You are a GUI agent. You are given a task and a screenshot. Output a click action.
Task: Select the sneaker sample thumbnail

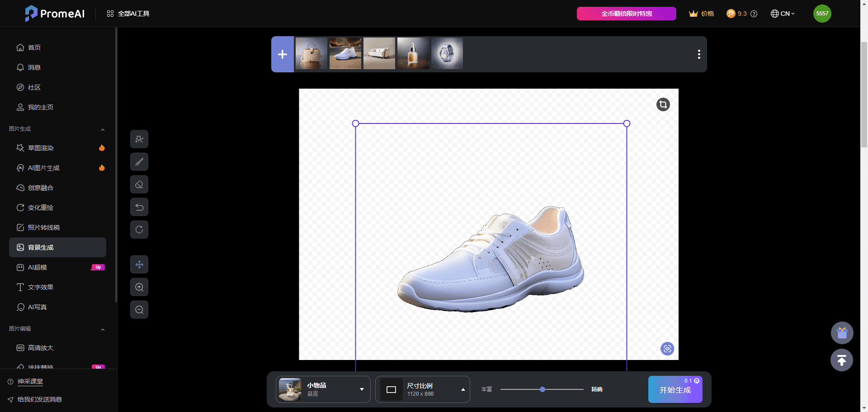coord(345,53)
